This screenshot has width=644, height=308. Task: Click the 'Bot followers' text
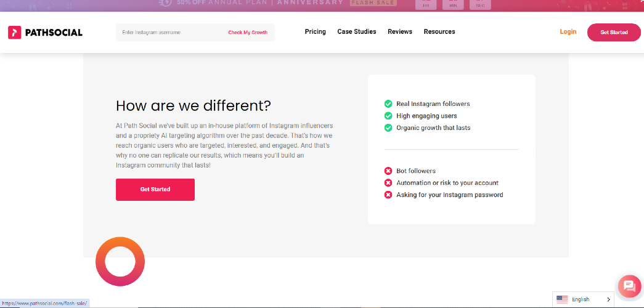pos(415,171)
